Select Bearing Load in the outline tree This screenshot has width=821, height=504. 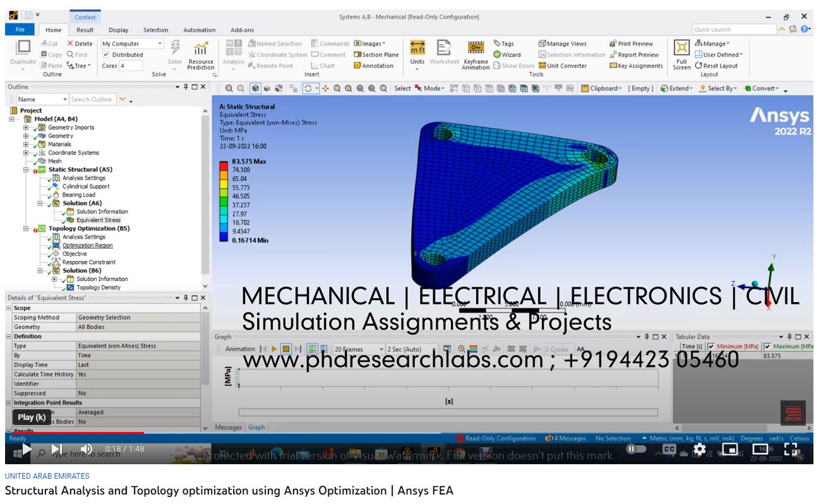click(x=78, y=195)
